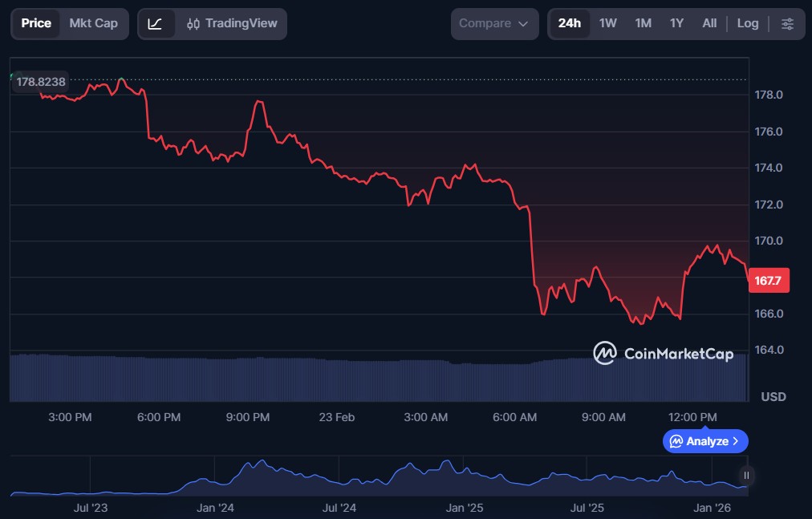Open the Compare dropdown

click(x=494, y=23)
